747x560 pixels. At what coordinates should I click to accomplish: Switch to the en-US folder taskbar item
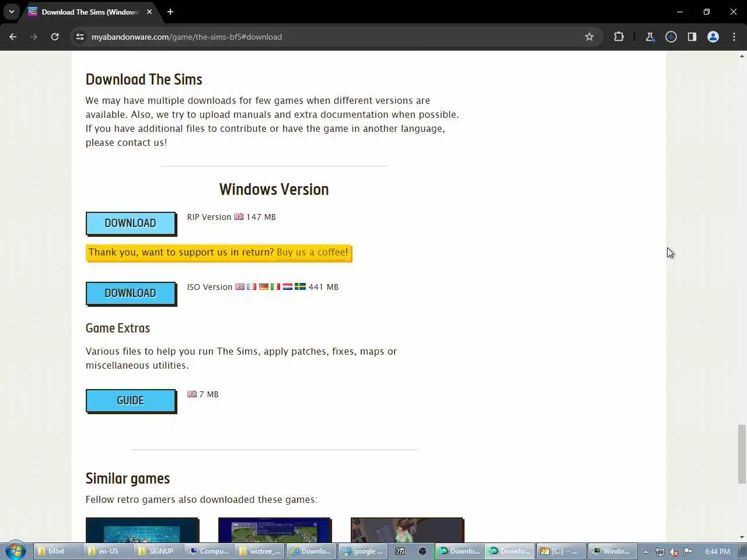(x=109, y=551)
